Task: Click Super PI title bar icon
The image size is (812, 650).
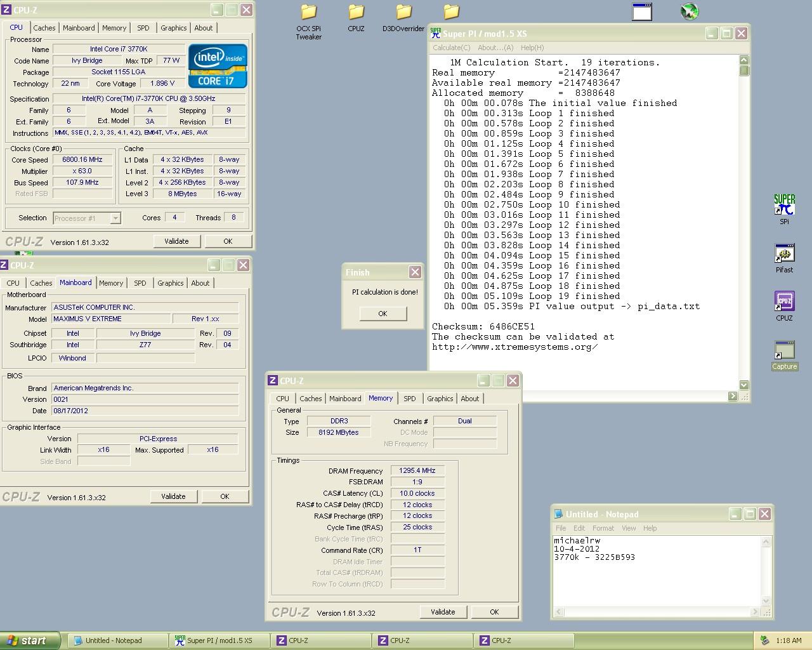Action: coord(435,34)
